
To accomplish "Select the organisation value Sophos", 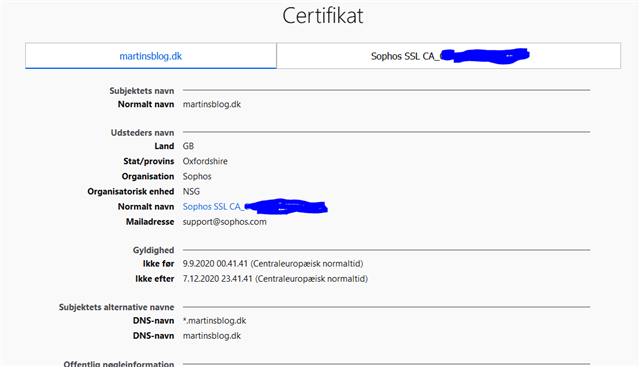I will coord(197,176).
